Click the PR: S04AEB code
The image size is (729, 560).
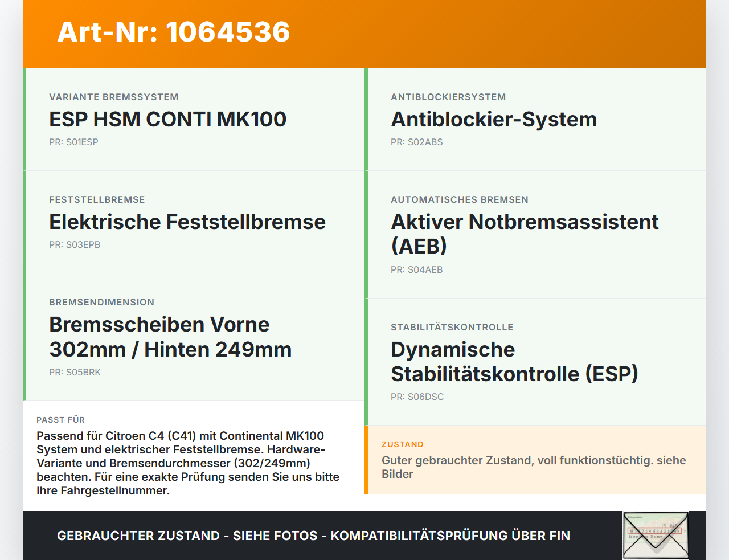coord(416,269)
